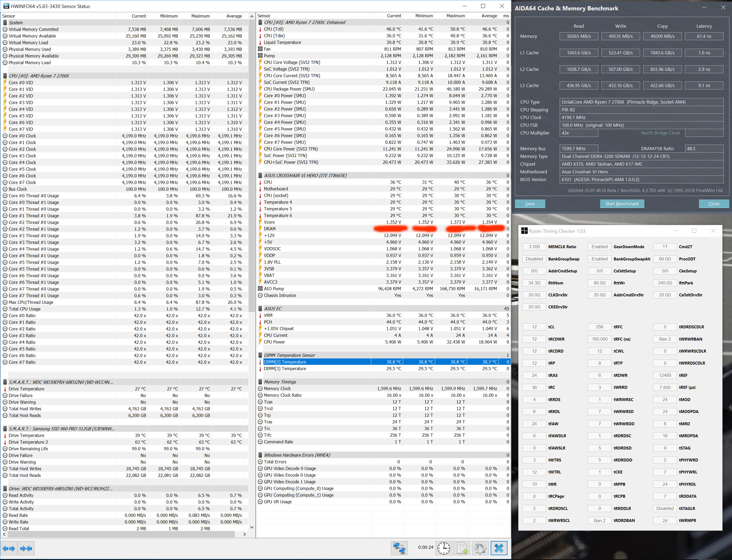
Task: Reset min/max values with clock icon
Action: point(444,548)
